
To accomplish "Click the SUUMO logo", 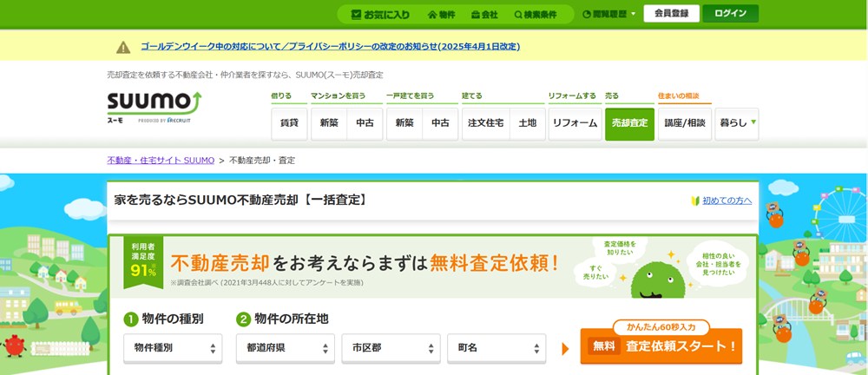I will (x=155, y=108).
